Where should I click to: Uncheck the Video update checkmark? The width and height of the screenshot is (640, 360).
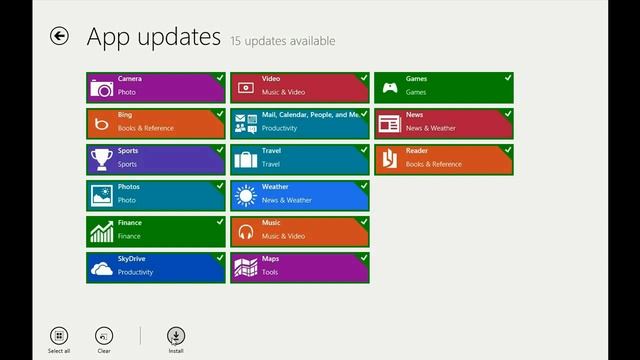click(364, 78)
